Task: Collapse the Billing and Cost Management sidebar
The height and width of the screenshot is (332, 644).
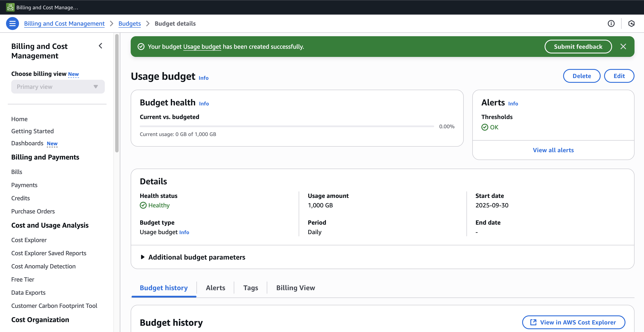Action: [101, 46]
